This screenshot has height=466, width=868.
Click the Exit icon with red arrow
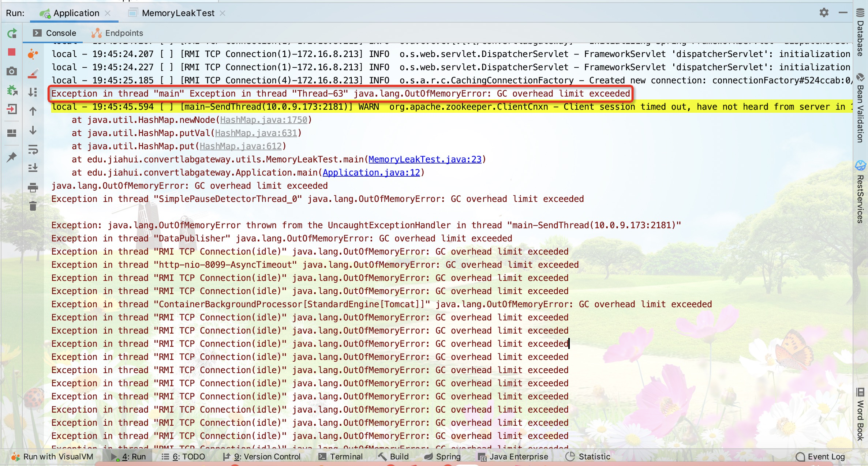pos(12,109)
